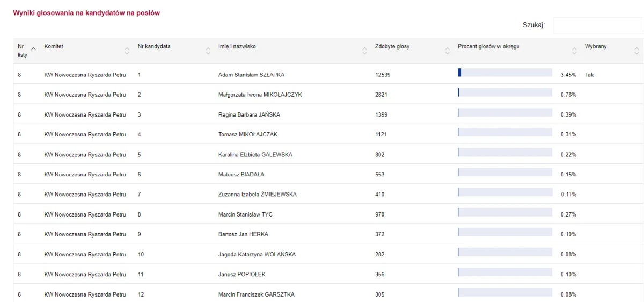Viewport: 644px width, 302px height.
Task: Select Karolina Elżbieta GALEWSKA name
Action: point(255,155)
